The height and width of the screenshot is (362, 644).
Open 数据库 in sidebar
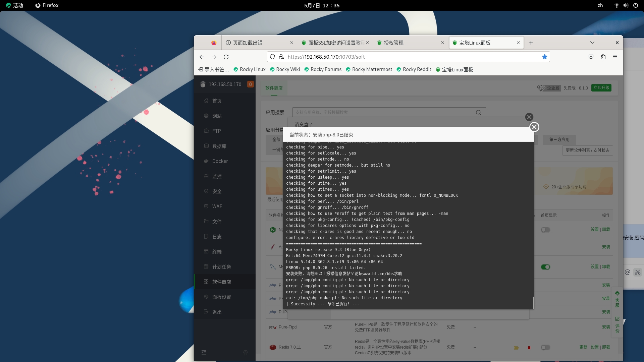225,146
